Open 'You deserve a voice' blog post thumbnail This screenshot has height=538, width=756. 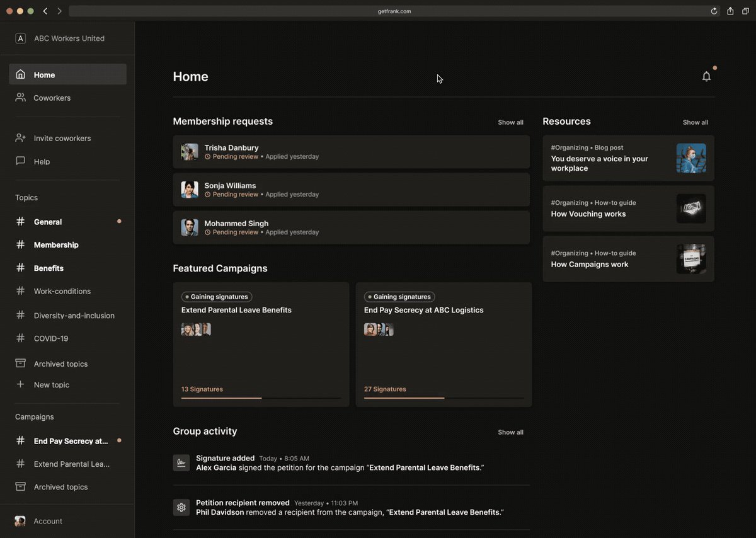[x=691, y=158]
